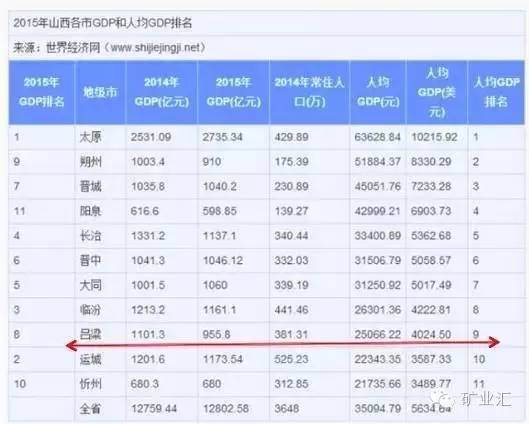The height and width of the screenshot is (424, 529).
Task: Click the city cell '太原'
Action: click(90, 137)
